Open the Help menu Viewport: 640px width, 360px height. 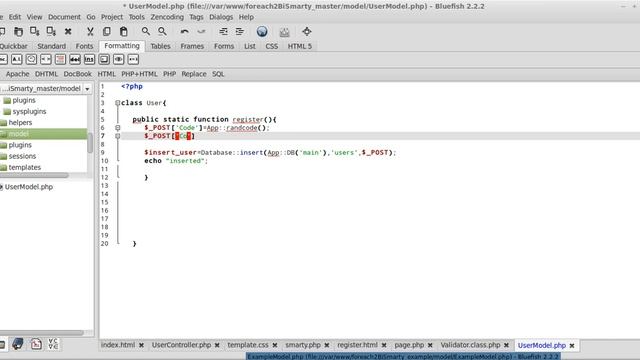click(x=246, y=17)
